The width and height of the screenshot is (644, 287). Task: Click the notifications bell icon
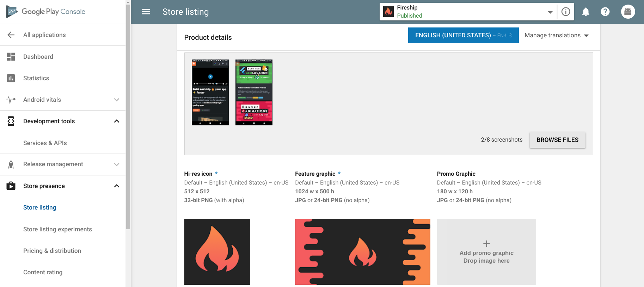pyautogui.click(x=585, y=12)
